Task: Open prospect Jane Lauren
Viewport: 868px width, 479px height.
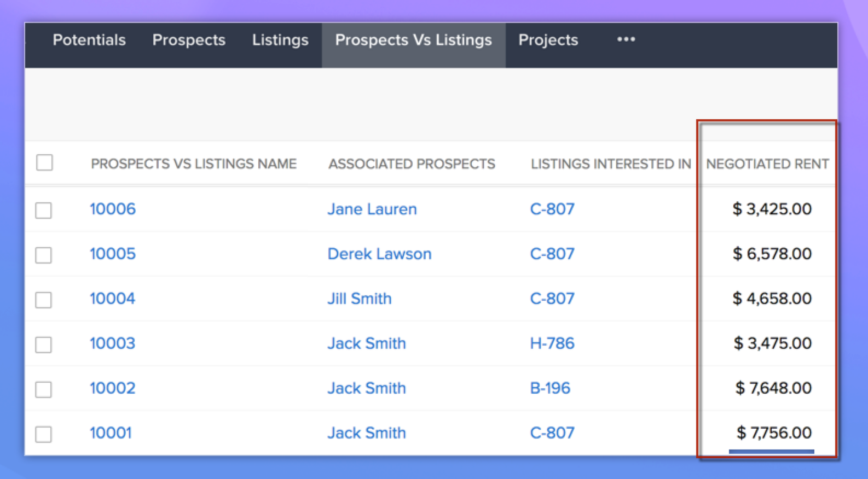Action: [x=372, y=209]
